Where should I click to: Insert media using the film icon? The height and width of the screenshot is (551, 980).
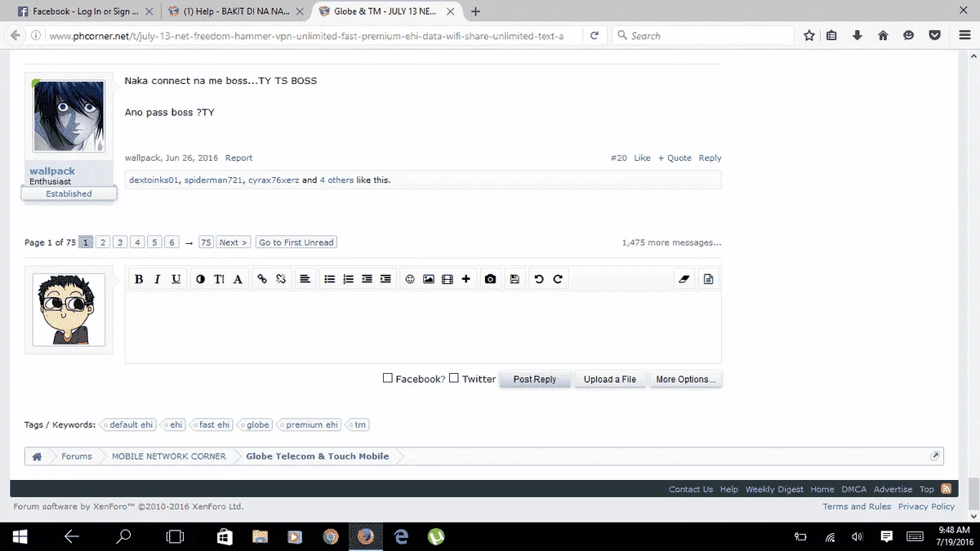click(447, 279)
